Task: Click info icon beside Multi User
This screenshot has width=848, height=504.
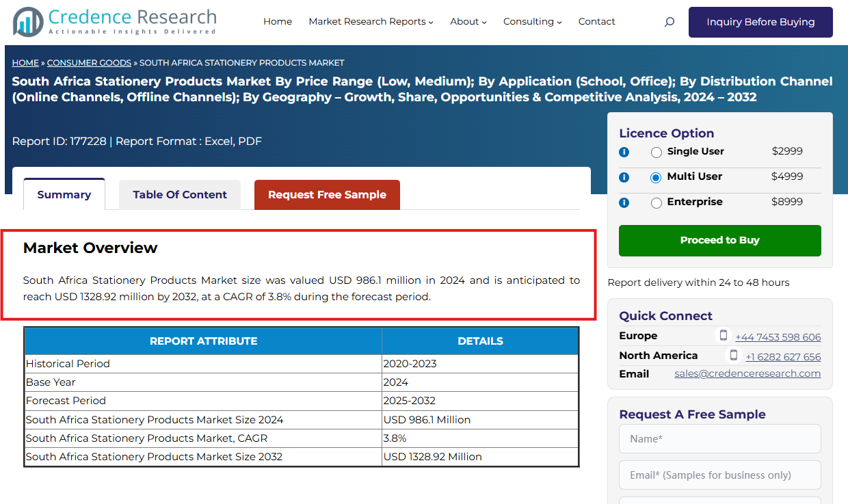Action: point(624,178)
